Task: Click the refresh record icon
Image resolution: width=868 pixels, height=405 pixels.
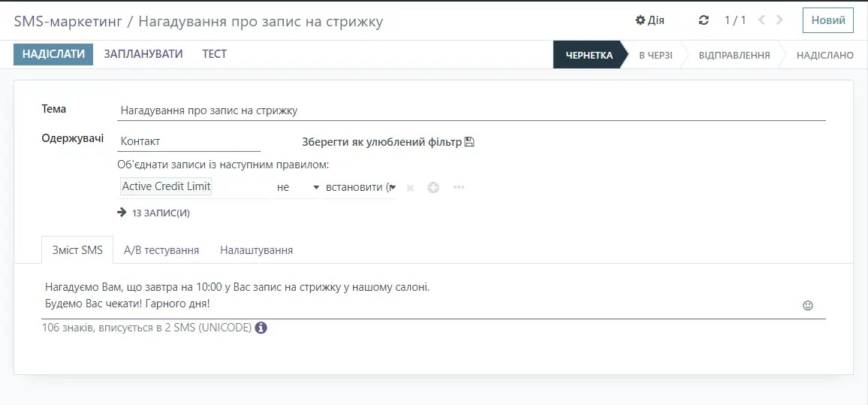Action: 704,20
